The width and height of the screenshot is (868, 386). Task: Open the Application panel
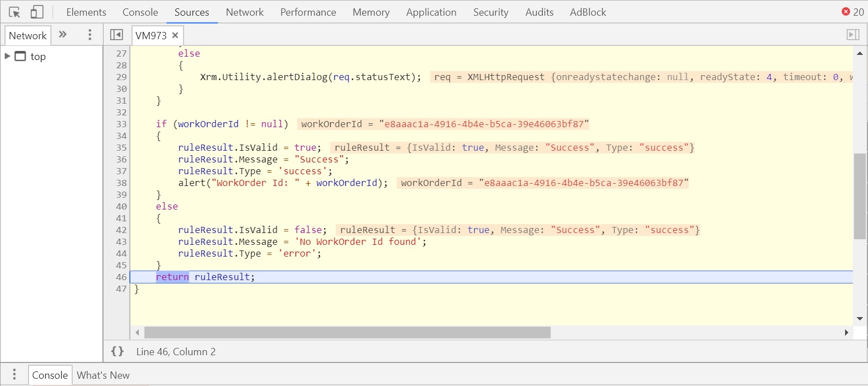click(x=431, y=12)
